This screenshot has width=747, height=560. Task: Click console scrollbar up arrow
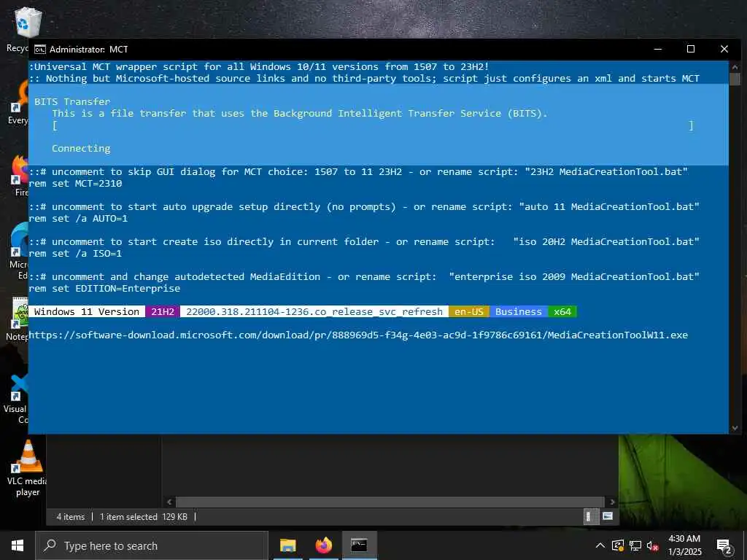(x=735, y=66)
